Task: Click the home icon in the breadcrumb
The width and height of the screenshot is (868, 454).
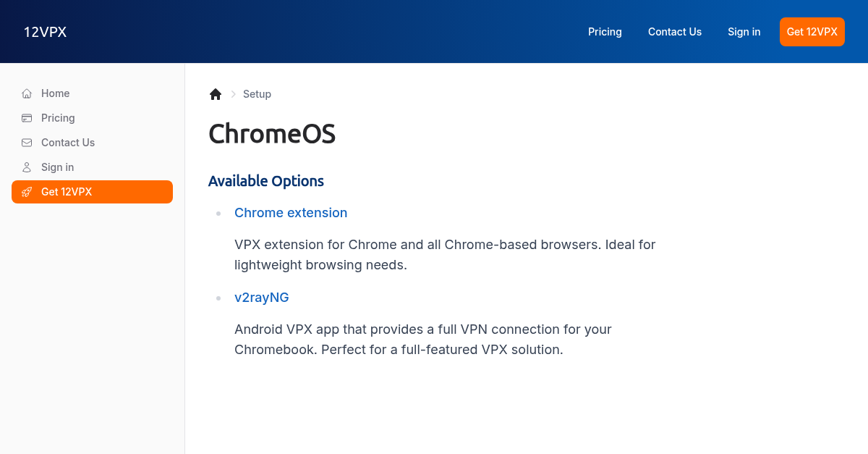Action: (216, 93)
